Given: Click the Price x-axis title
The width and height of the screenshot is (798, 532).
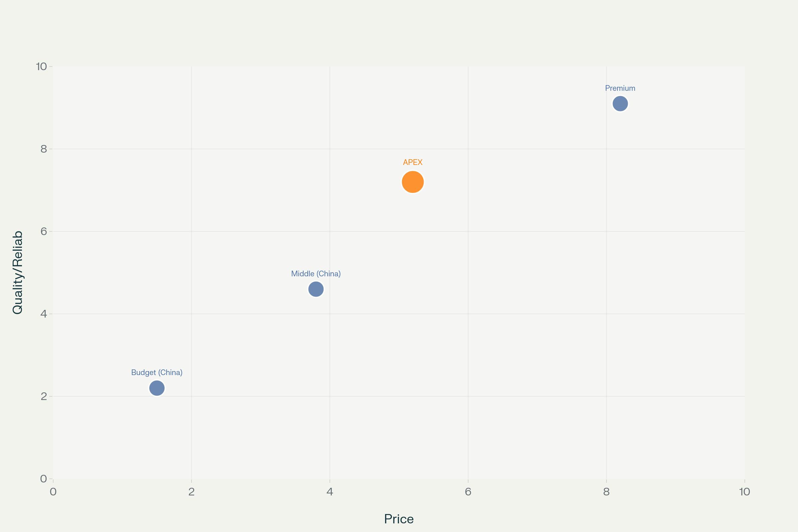Looking at the screenshot, I should pyautogui.click(x=399, y=519).
